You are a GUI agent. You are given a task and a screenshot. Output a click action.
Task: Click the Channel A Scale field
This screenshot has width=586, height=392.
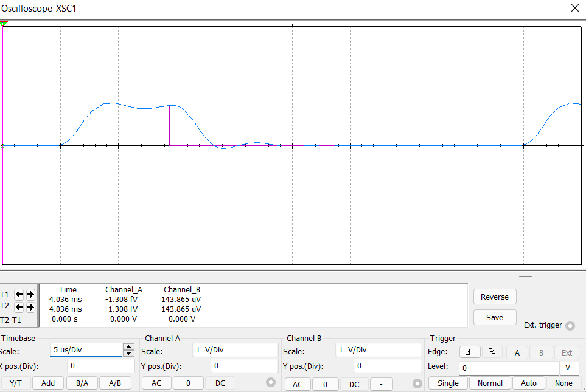[x=235, y=350]
